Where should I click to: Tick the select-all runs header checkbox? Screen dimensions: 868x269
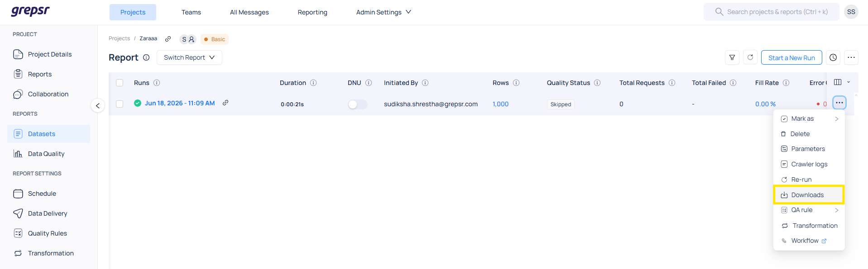pyautogui.click(x=120, y=83)
